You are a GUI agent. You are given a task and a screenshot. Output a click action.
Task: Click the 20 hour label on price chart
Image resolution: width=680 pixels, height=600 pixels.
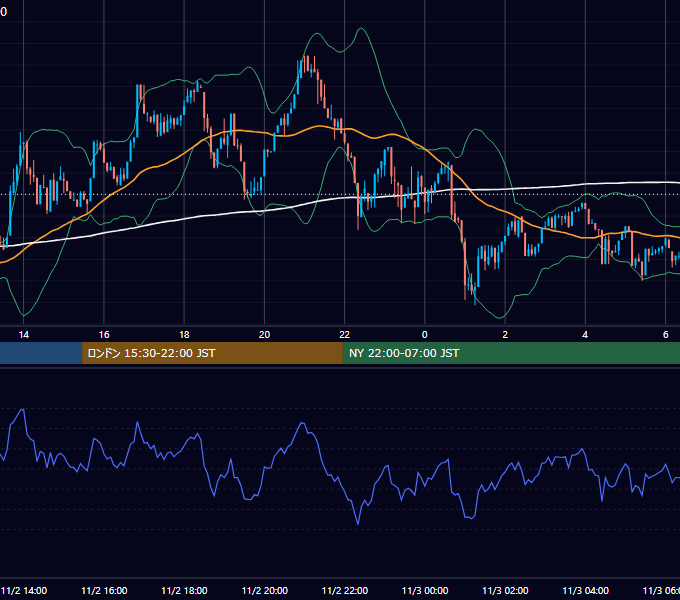click(x=265, y=335)
